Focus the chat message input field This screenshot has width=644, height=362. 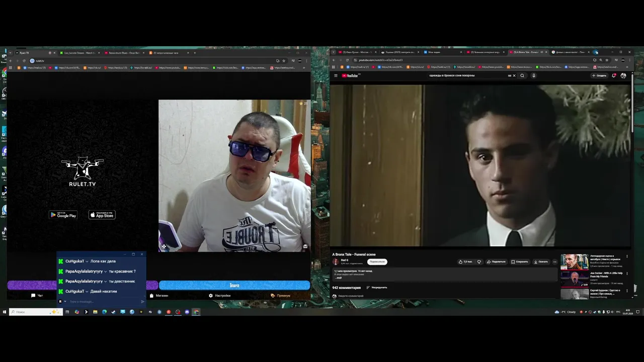pos(103,302)
